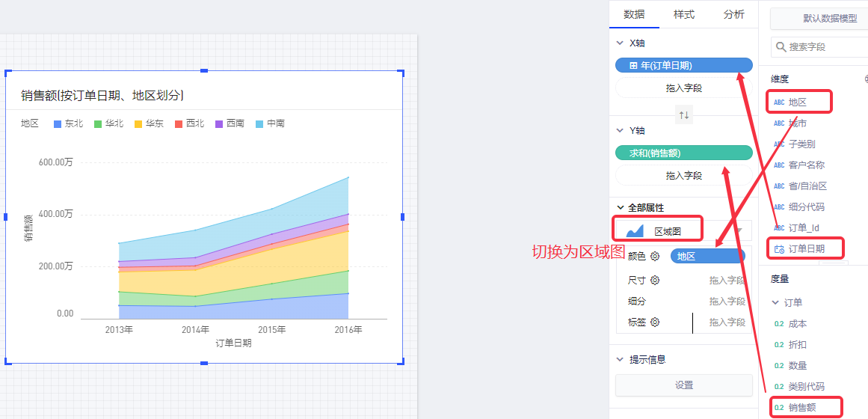The height and width of the screenshot is (419, 868).
Task: Click the grid icon in 年(订单日期) pill
Action: pyautogui.click(x=633, y=66)
